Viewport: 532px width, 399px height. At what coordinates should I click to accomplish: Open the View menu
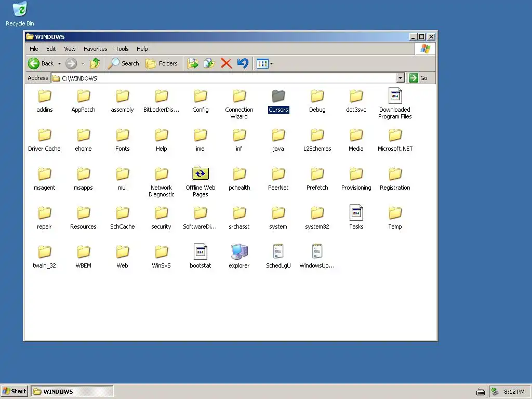pos(70,49)
